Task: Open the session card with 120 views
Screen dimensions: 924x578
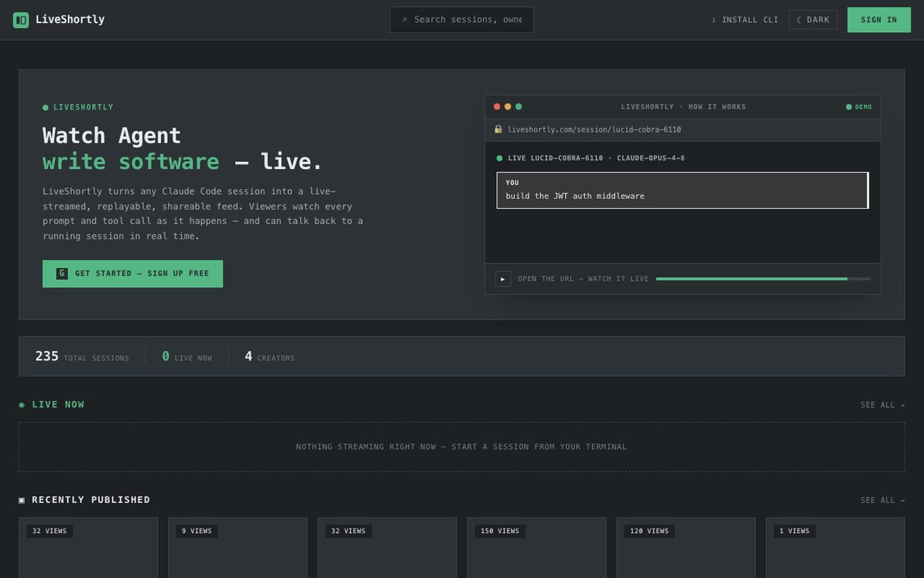Action: 686,548
